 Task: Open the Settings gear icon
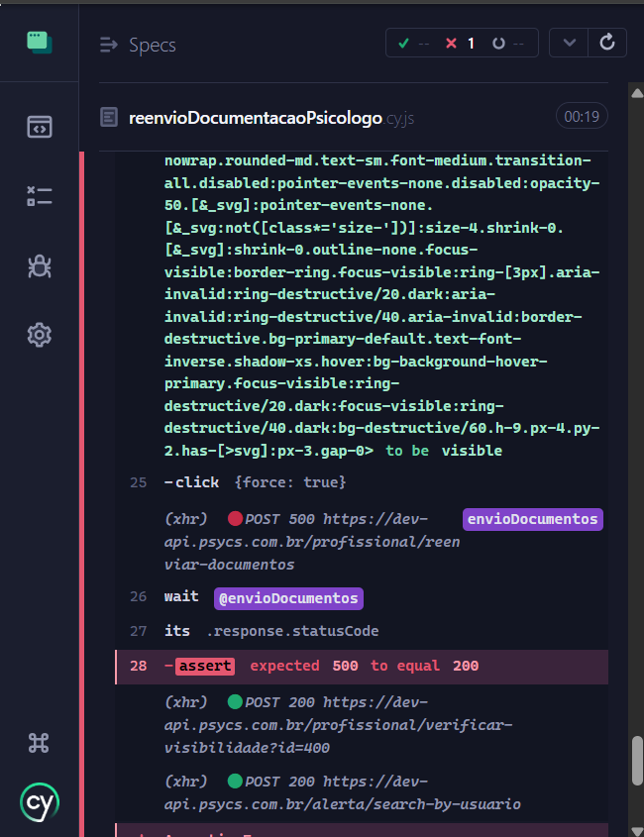pos(39,335)
